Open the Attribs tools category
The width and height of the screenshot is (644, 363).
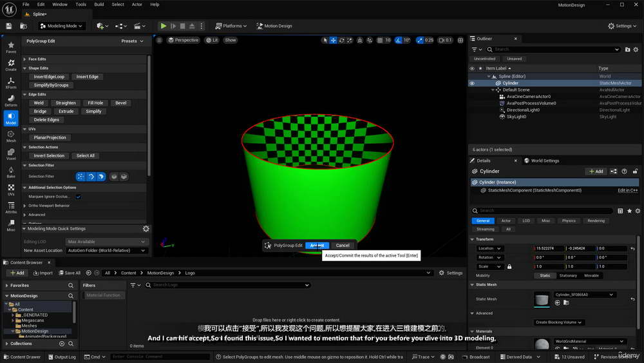click(11, 207)
